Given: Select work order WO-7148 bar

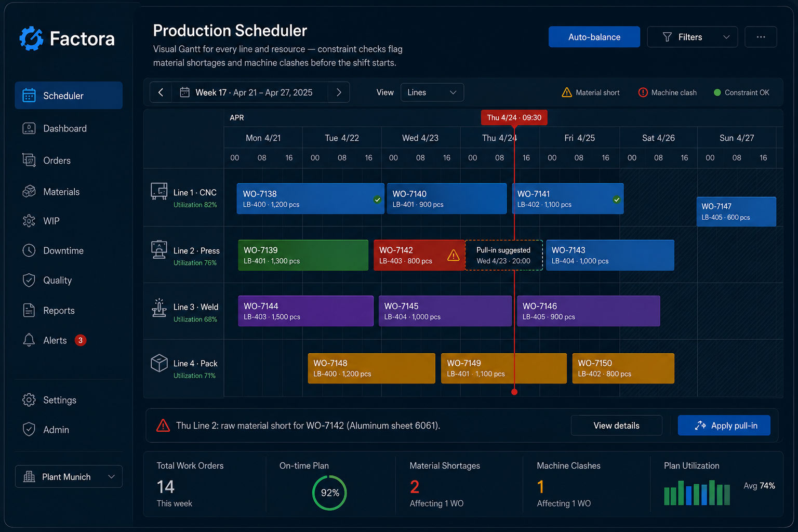Looking at the screenshot, I should 371,368.
